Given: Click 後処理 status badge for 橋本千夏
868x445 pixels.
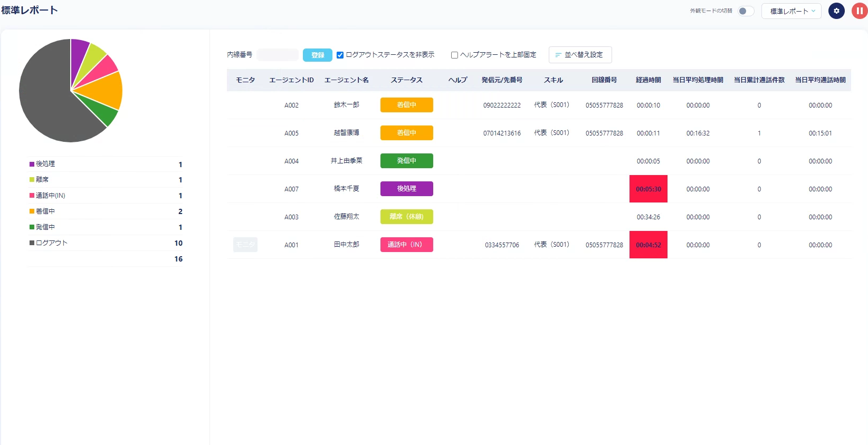Looking at the screenshot, I should [406, 189].
